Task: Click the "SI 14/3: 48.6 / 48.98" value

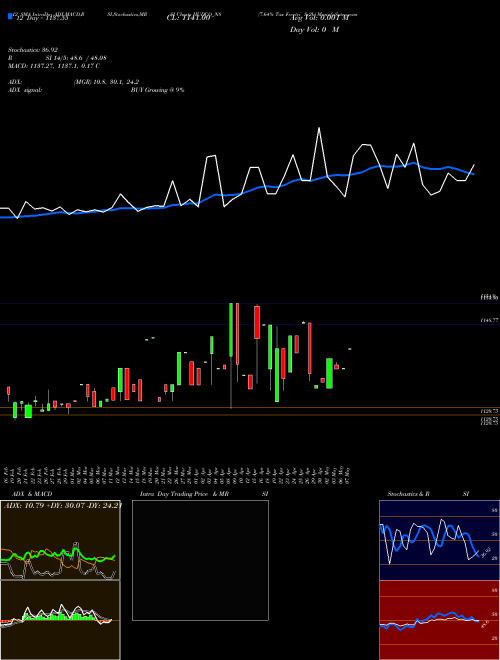Action: tap(76, 58)
